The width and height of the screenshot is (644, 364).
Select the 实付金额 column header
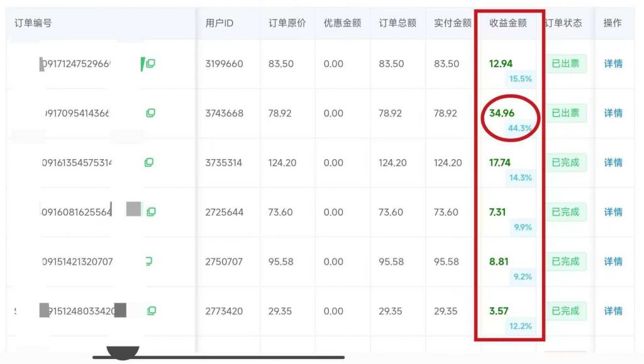point(453,23)
